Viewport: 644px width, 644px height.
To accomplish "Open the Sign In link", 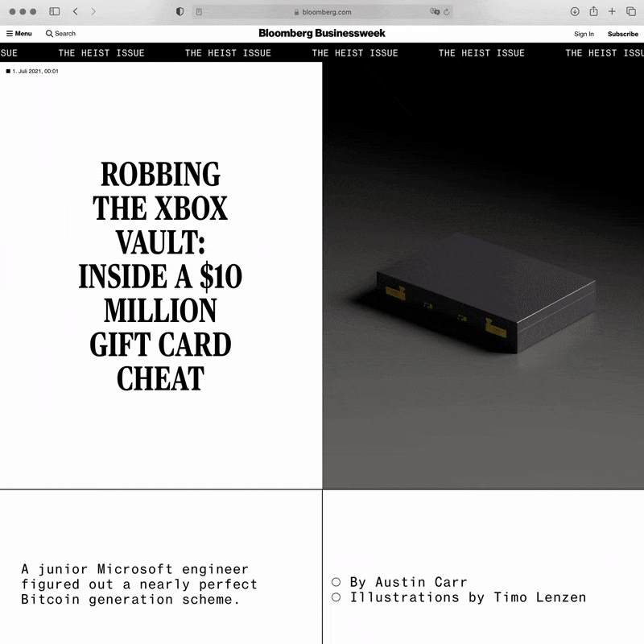I will [584, 34].
